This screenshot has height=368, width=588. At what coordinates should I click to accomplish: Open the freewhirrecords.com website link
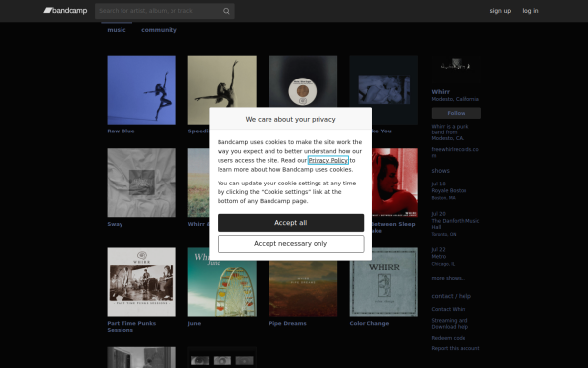pyautogui.click(x=456, y=152)
